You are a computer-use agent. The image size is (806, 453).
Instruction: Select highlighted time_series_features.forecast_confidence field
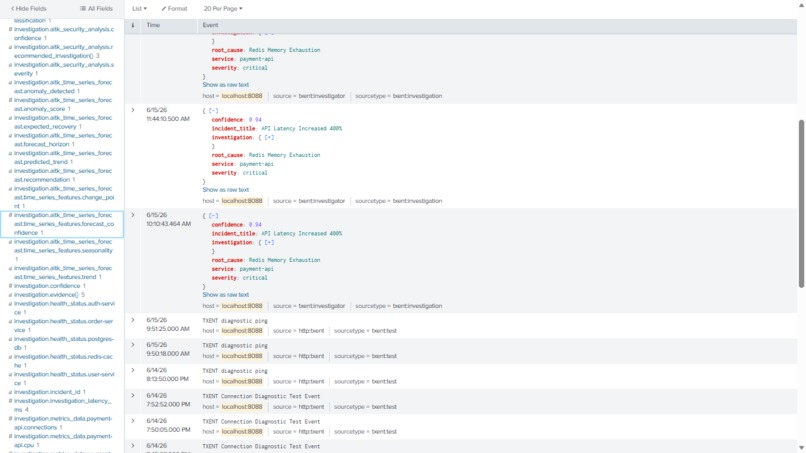[62, 224]
